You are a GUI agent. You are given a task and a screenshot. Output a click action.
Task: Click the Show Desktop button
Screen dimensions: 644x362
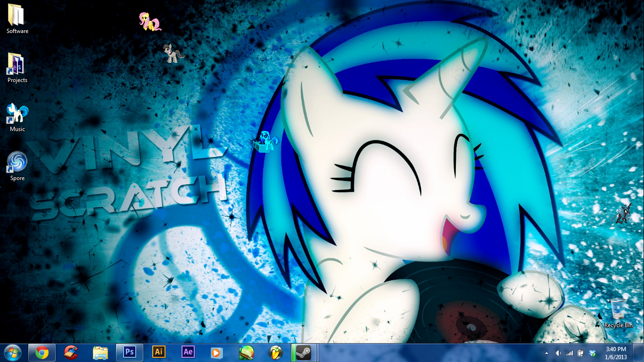coord(640,352)
